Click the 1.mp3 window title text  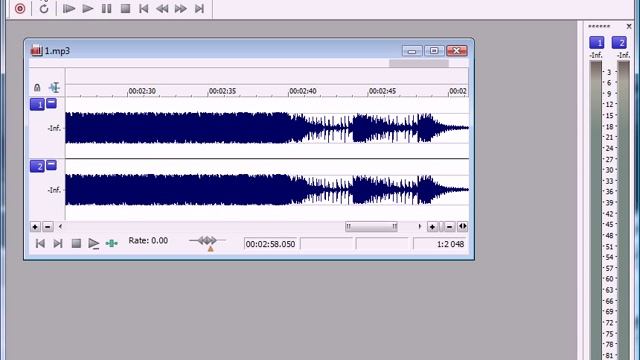click(x=57, y=51)
